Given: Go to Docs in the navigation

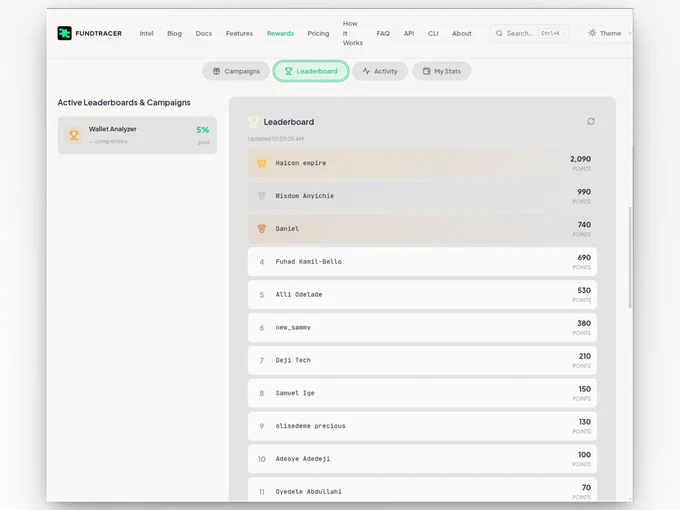Looking at the screenshot, I should [203, 33].
